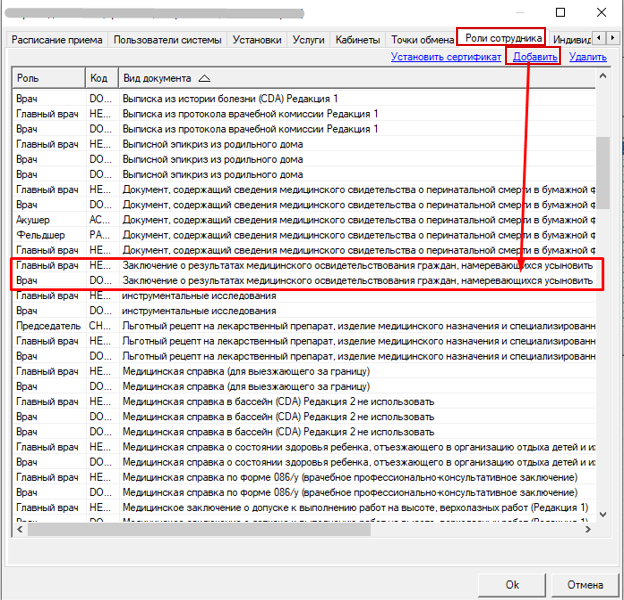The image size is (624, 600).
Task: Select the Роли сотрудника tab
Action: pyautogui.click(x=503, y=38)
